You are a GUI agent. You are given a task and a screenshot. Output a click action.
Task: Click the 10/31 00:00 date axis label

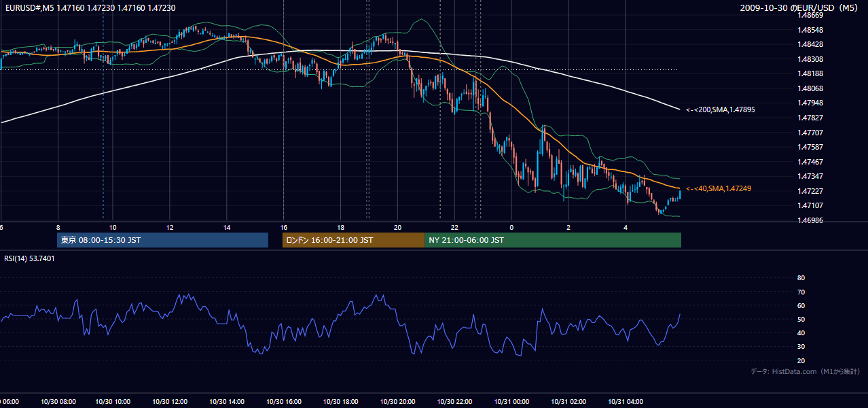tap(512, 401)
